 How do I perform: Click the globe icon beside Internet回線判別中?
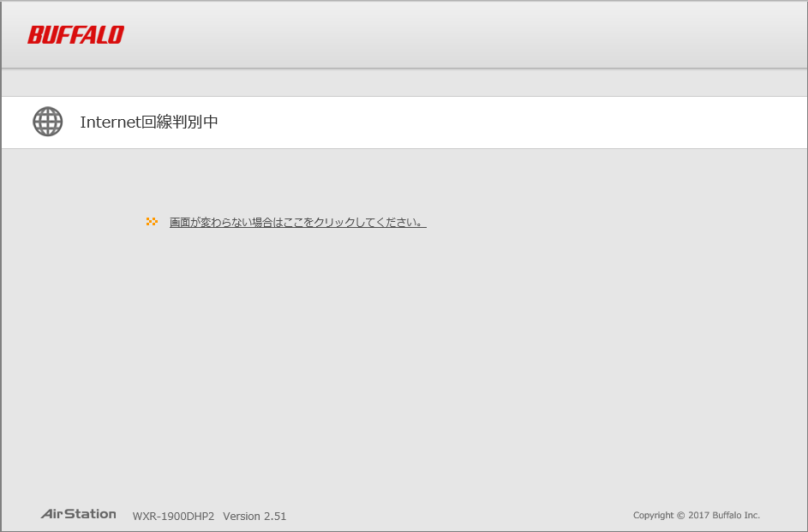[x=48, y=122]
